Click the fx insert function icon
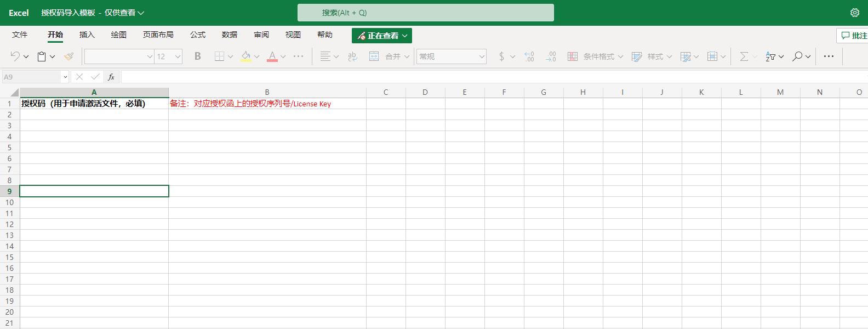Image resolution: width=868 pixels, height=329 pixels. [x=111, y=77]
